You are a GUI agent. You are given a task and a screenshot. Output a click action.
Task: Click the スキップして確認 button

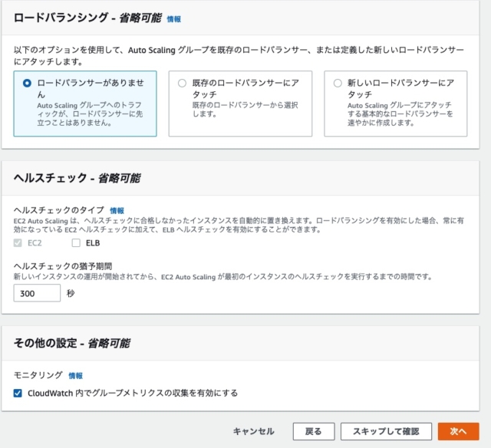click(386, 431)
